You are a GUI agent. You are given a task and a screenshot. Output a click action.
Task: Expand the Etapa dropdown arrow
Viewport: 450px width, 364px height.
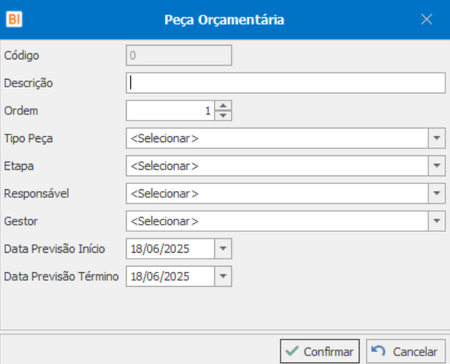[x=437, y=166]
